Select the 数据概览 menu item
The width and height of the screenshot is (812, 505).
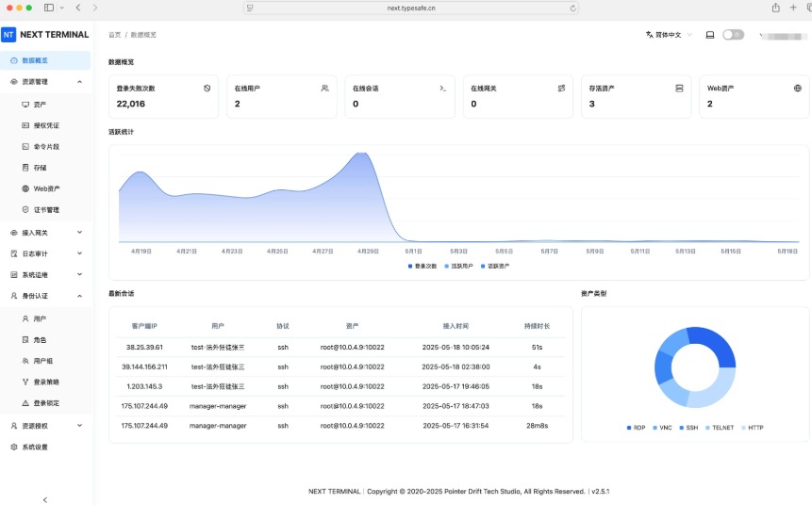click(45, 60)
